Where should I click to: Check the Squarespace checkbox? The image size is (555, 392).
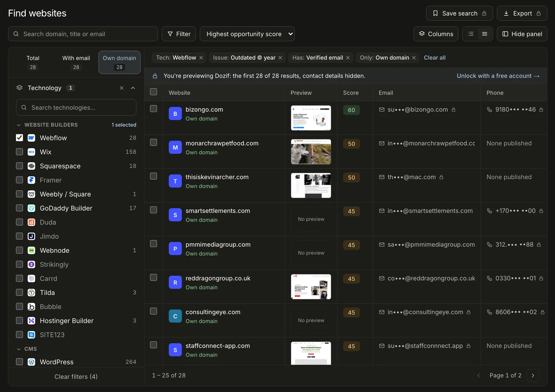19,166
